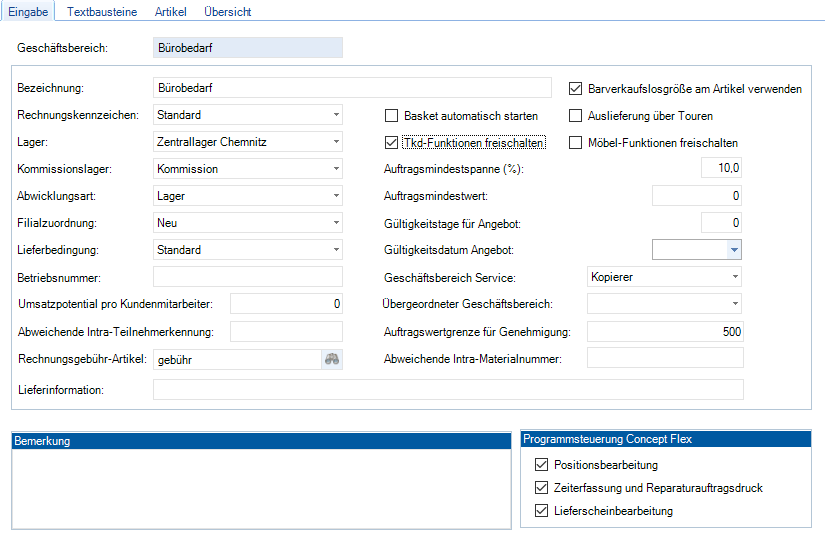Click into Bezeichnung text field
This screenshot has width=825, height=536.
coord(352,88)
